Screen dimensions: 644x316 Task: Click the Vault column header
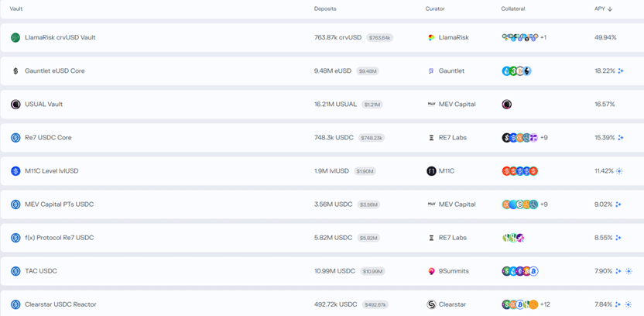click(x=16, y=9)
